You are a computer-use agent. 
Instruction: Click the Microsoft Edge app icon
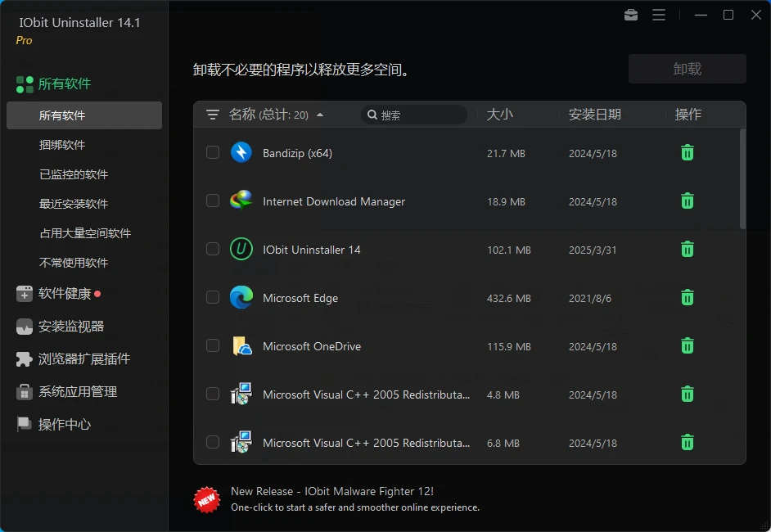[x=241, y=297]
